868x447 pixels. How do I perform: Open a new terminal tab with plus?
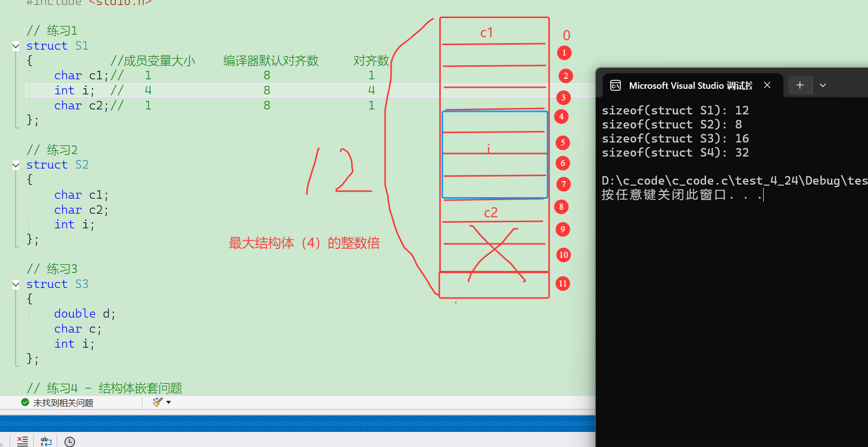[800, 85]
